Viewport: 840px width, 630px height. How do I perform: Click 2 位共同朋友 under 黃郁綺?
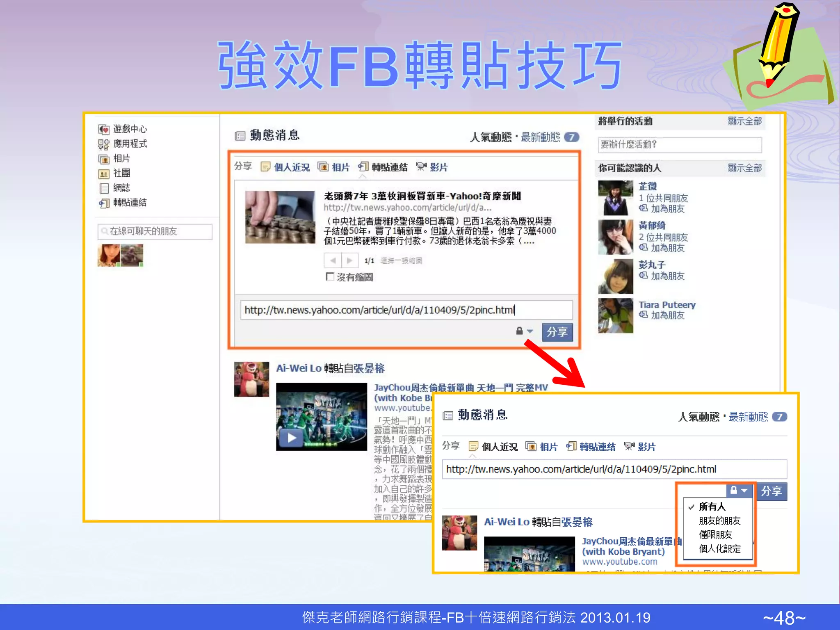[x=663, y=237]
